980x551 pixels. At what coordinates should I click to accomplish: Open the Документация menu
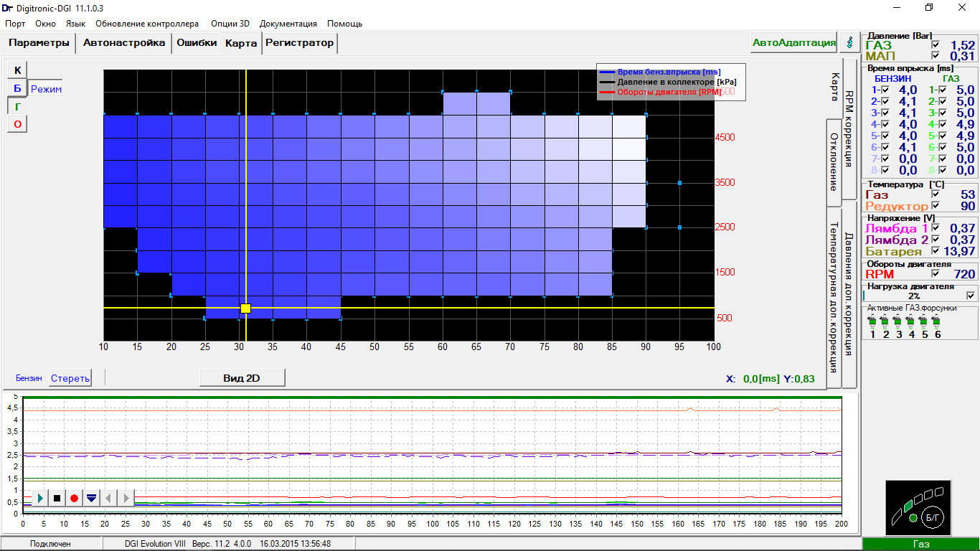pyautogui.click(x=288, y=24)
